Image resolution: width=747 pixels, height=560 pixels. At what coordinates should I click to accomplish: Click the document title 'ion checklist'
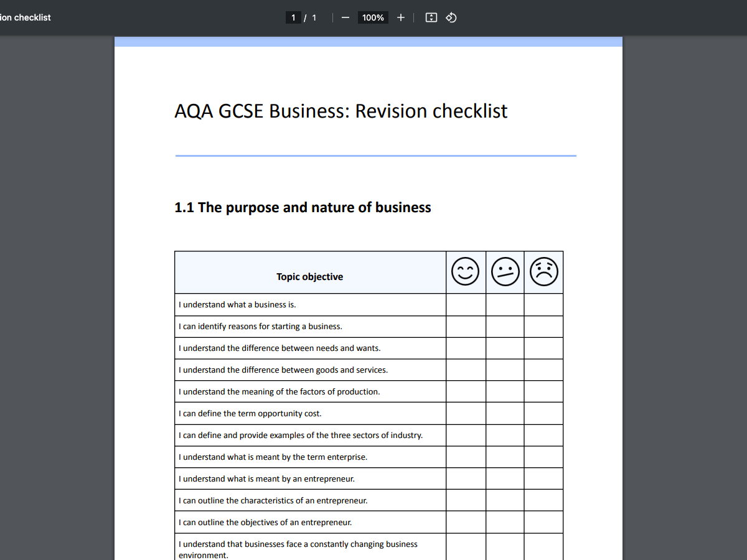pos(25,17)
